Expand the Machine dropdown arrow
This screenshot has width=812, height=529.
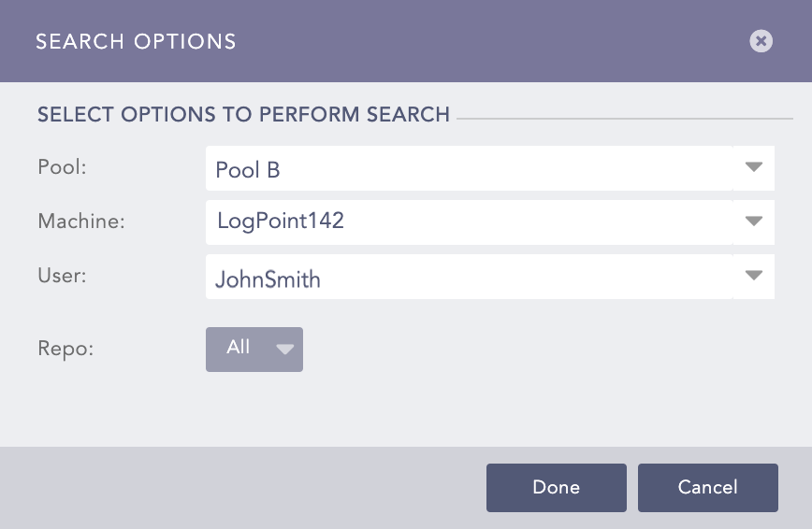click(x=754, y=222)
